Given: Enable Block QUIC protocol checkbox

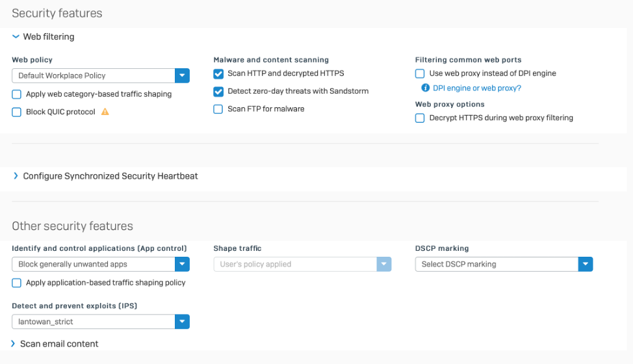Looking at the screenshot, I should [17, 112].
